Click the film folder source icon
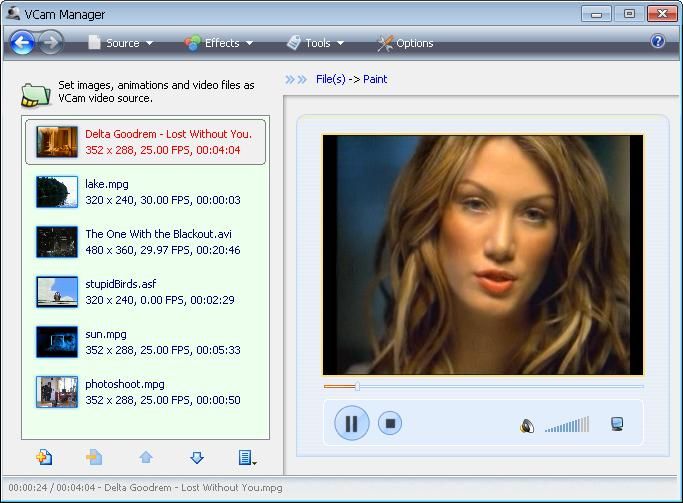 (x=36, y=94)
